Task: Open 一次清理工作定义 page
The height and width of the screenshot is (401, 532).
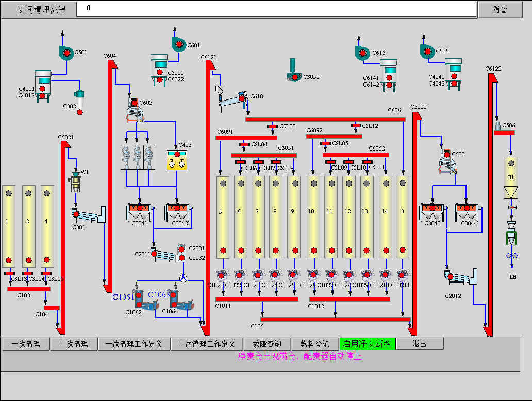Action: (x=134, y=344)
